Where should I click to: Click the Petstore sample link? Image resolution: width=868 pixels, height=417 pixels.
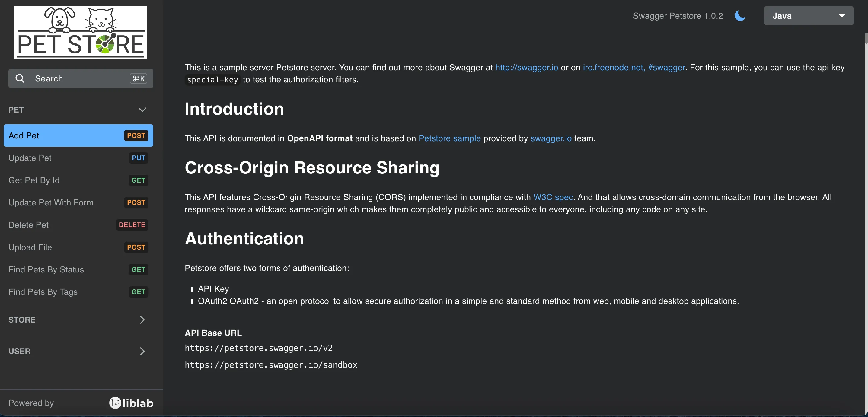[449, 138]
